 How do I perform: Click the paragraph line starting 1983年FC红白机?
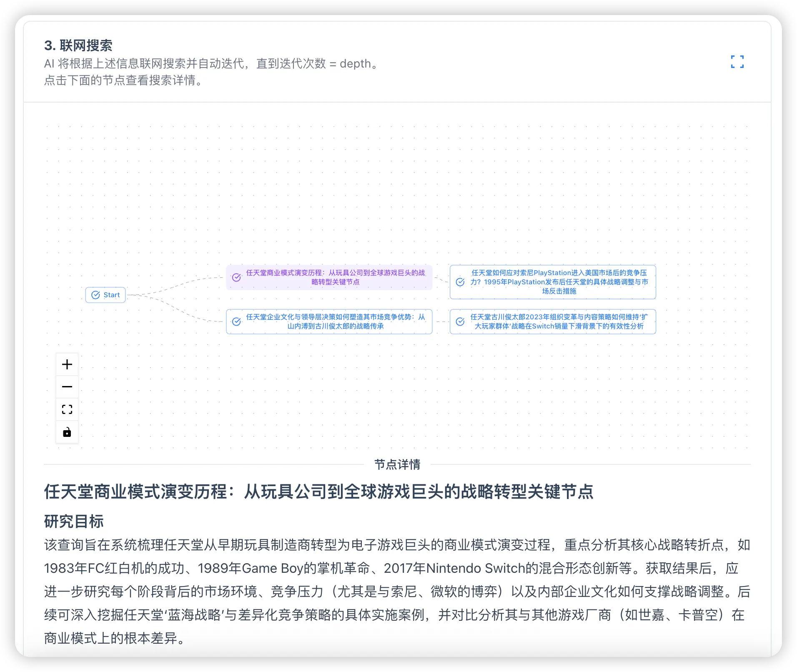pos(391,568)
